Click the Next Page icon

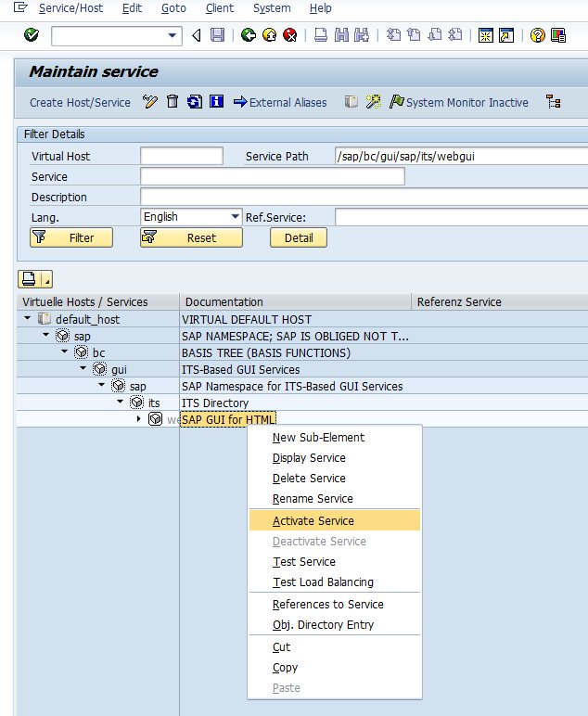435,35
